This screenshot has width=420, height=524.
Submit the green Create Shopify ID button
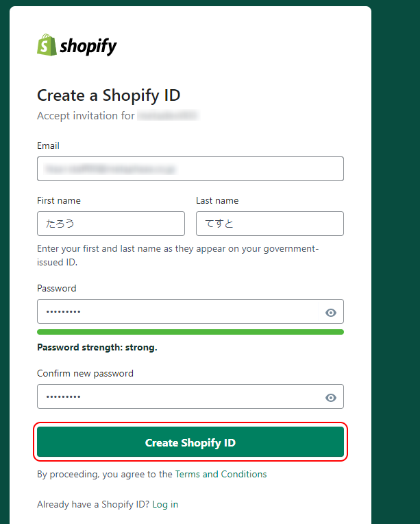click(190, 442)
